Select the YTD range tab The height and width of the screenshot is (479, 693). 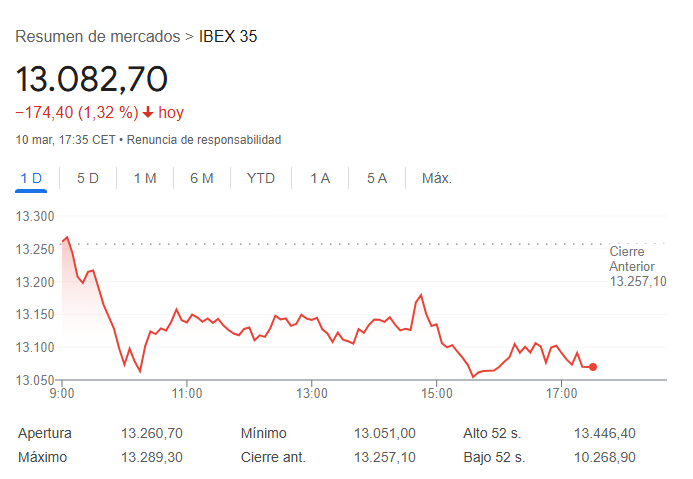click(261, 178)
